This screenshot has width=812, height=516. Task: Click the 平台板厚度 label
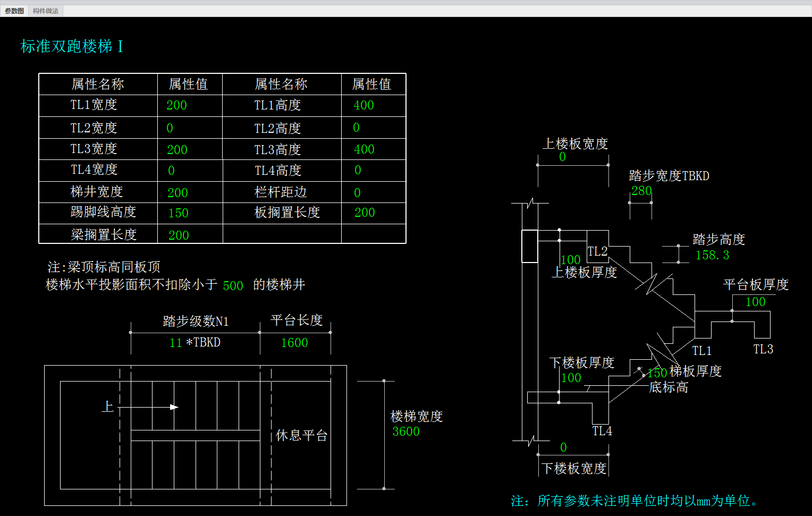756,285
